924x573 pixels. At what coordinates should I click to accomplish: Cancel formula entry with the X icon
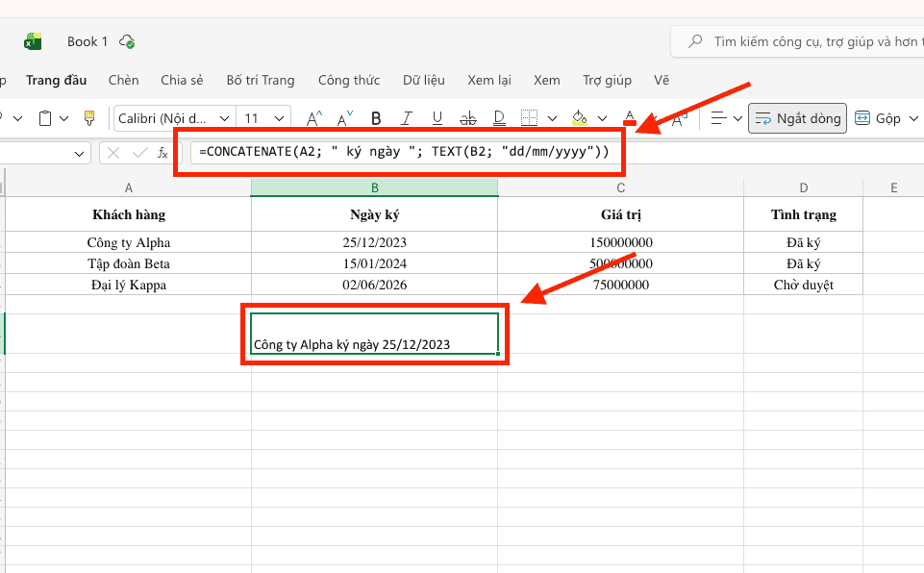pyautogui.click(x=113, y=153)
